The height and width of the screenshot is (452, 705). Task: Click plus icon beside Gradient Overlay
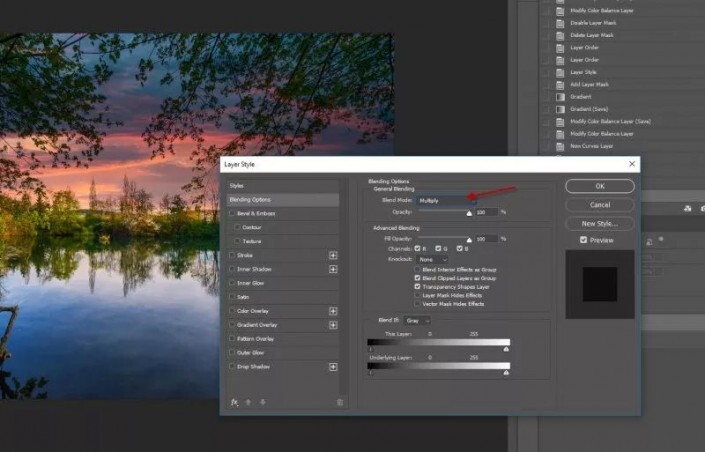[x=333, y=325]
